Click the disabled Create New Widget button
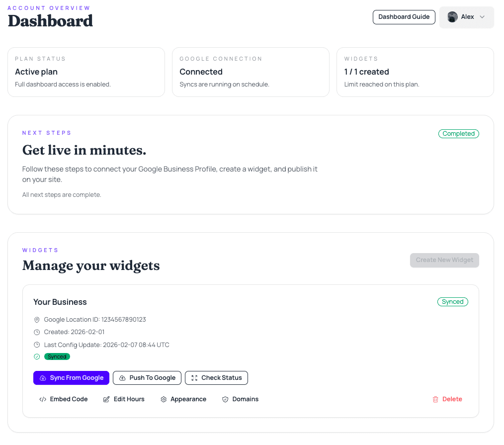The image size is (504, 445). point(444,260)
